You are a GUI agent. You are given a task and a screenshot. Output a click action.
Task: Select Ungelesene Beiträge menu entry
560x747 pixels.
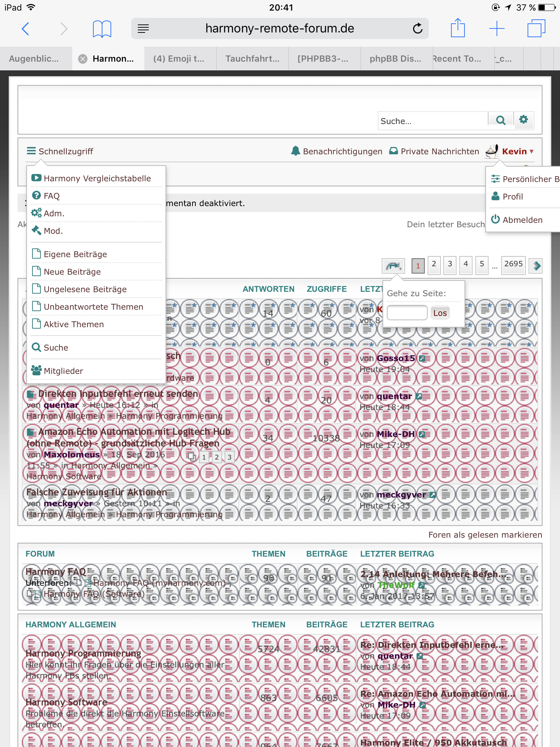coord(85,289)
